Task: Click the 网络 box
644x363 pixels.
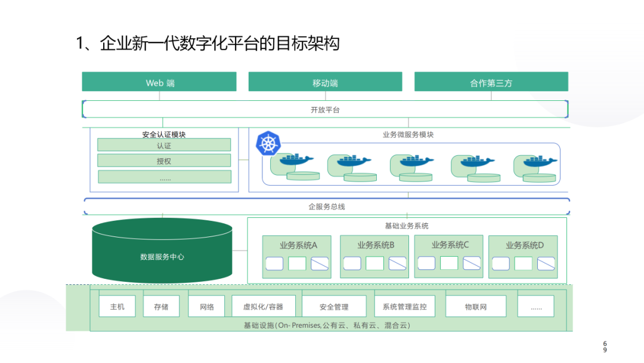Action: tap(206, 306)
